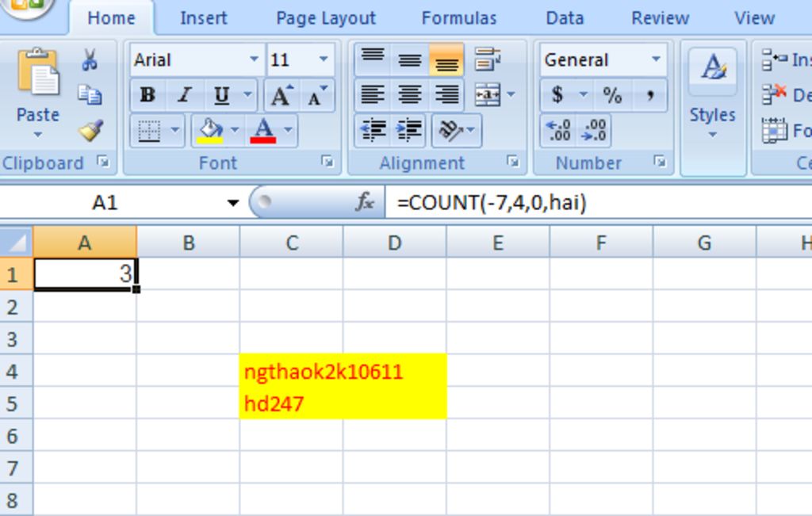This screenshot has width=812, height=516.
Task: Select the cell containing hd247
Action: [x=292, y=403]
